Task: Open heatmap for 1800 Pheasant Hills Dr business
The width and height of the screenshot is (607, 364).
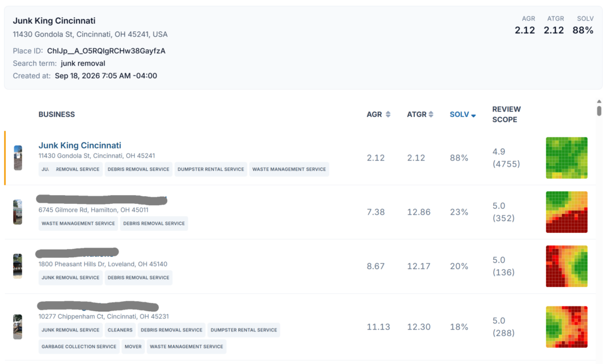Action: [566, 266]
